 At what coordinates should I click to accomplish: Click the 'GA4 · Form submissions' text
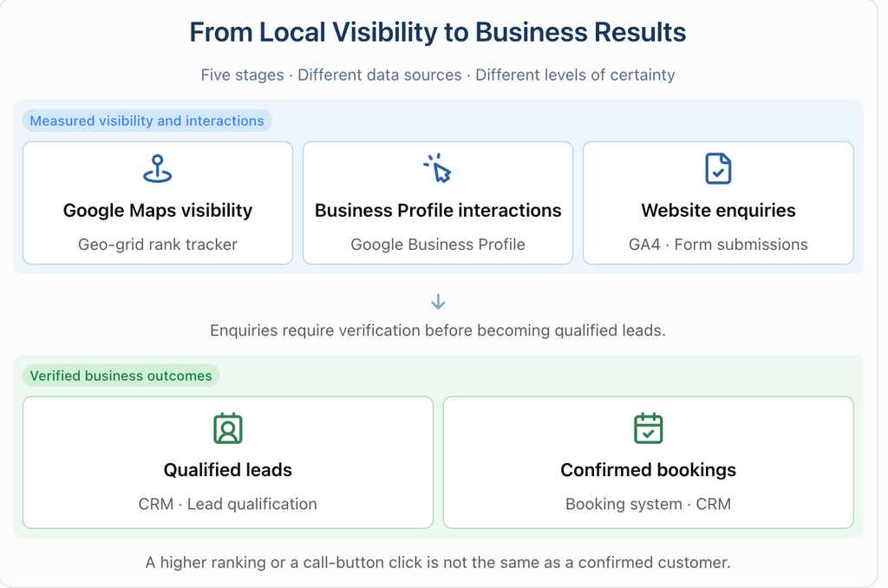point(718,245)
